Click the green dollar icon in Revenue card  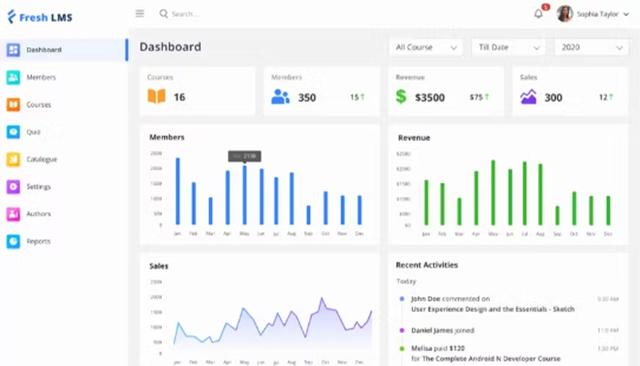(401, 97)
